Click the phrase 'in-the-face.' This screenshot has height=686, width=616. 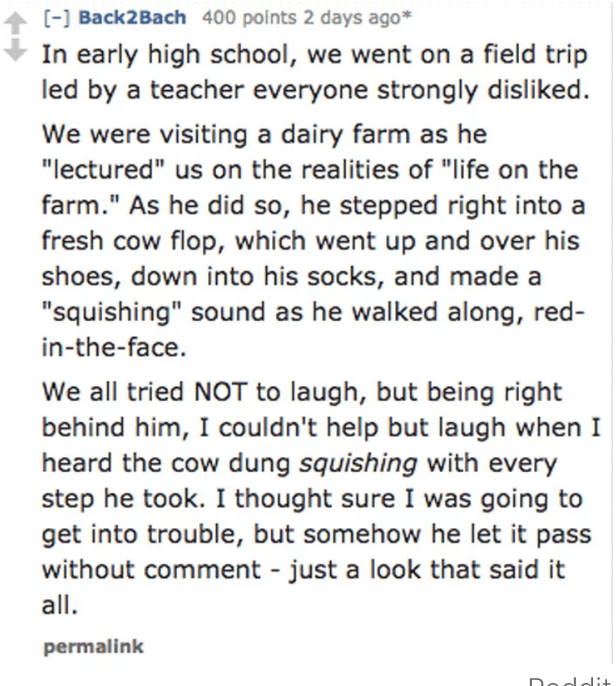(x=114, y=347)
